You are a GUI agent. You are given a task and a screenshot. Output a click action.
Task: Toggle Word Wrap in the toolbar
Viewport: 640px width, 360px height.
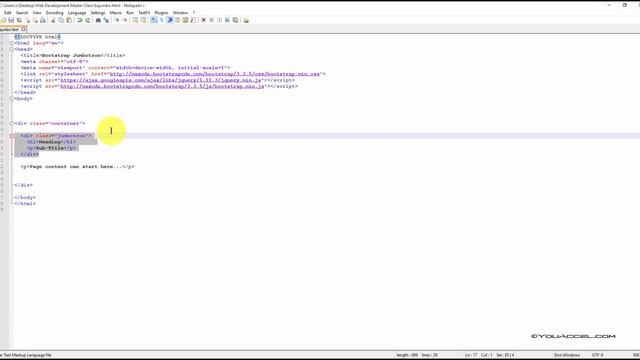pyautogui.click(x=153, y=20)
